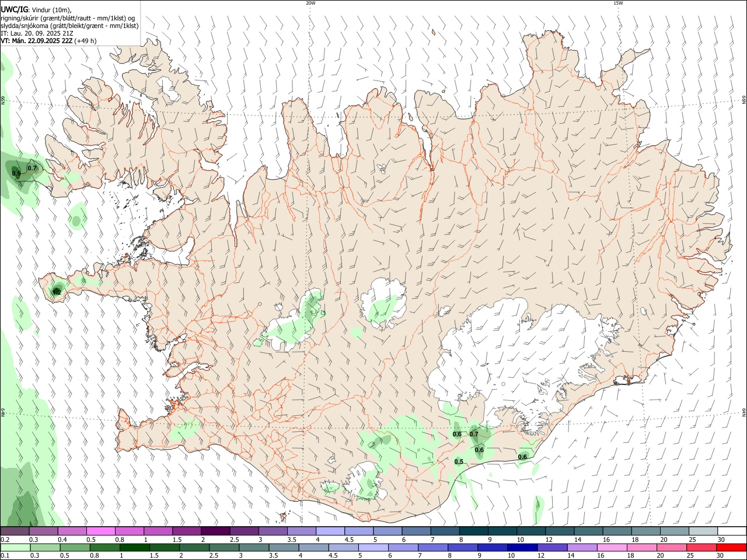Image resolution: width=747 pixels, height=560 pixels.
Task: Click the valid time 'VT: Mán. 22.09.2025 22Z'
Action: pos(37,41)
